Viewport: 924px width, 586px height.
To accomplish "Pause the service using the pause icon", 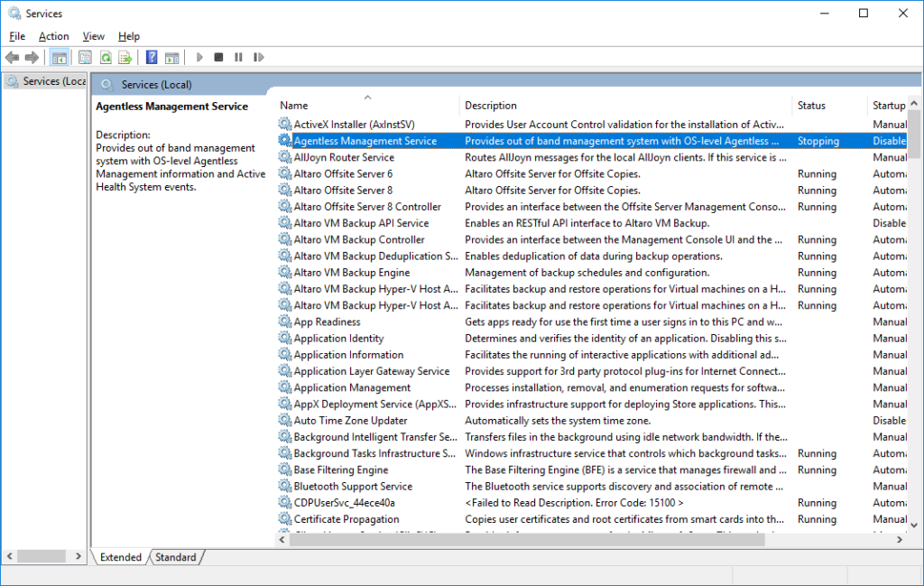I will point(238,57).
